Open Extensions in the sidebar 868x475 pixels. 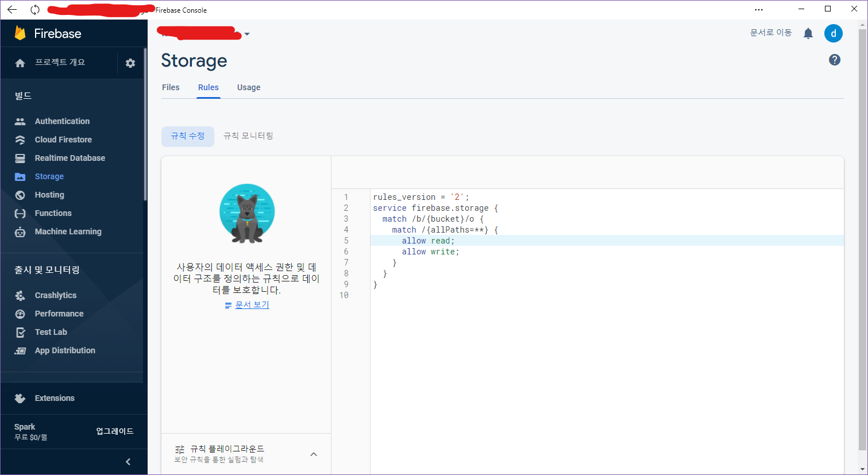(55, 398)
